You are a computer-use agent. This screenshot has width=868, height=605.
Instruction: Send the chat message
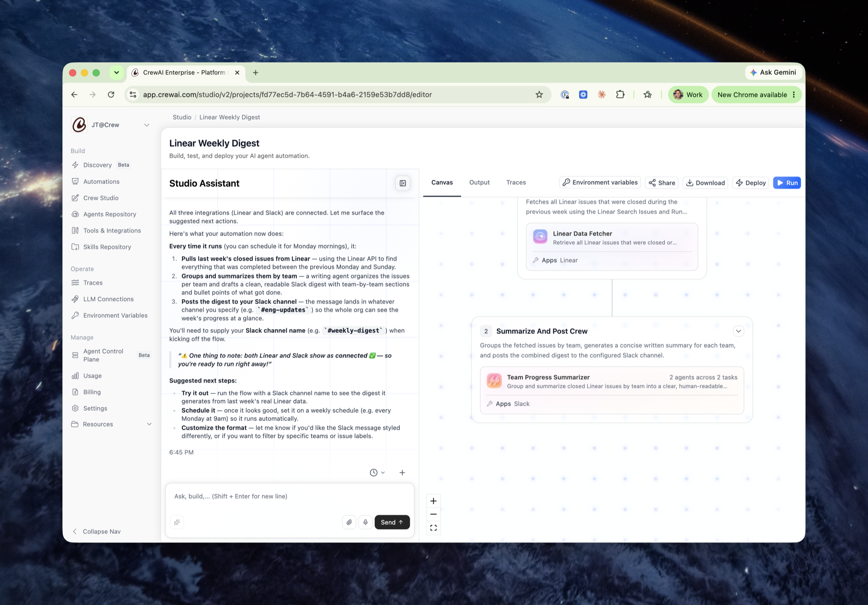point(392,522)
